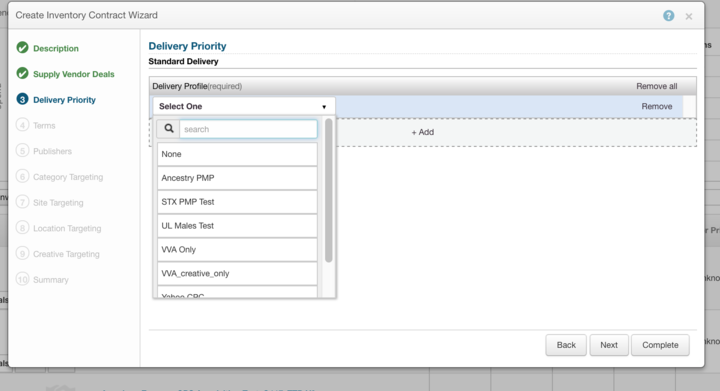Close the Create Inventory Contract Wizard
Image resolution: width=720 pixels, height=391 pixels.
[689, 17]
